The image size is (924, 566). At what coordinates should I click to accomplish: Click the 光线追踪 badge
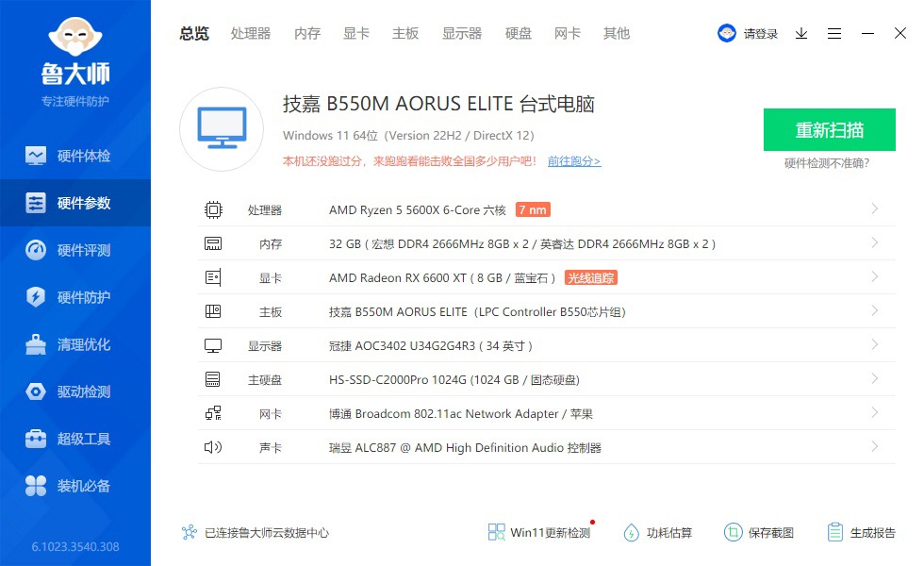591,277
